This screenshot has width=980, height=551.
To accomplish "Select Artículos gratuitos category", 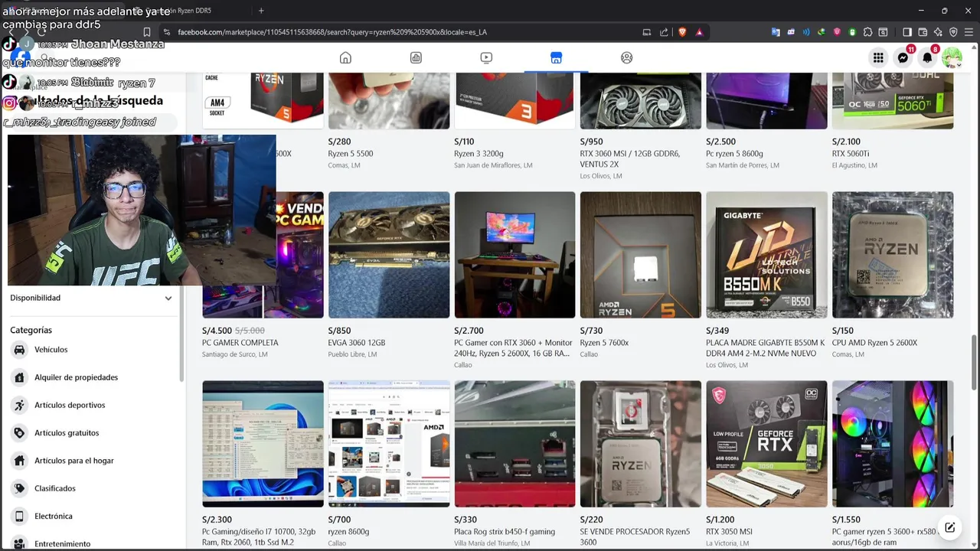I will pyautogui.click(x=67, y=433).
